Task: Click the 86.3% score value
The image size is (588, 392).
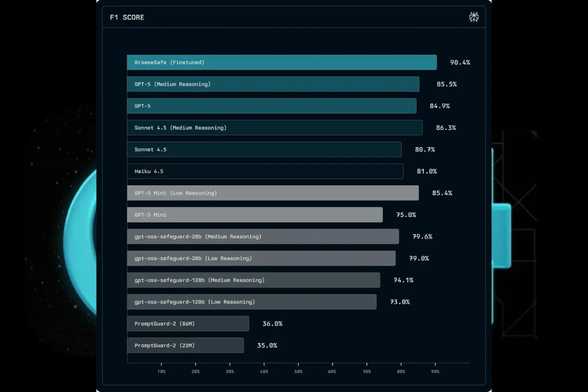Action: [446, 127]
